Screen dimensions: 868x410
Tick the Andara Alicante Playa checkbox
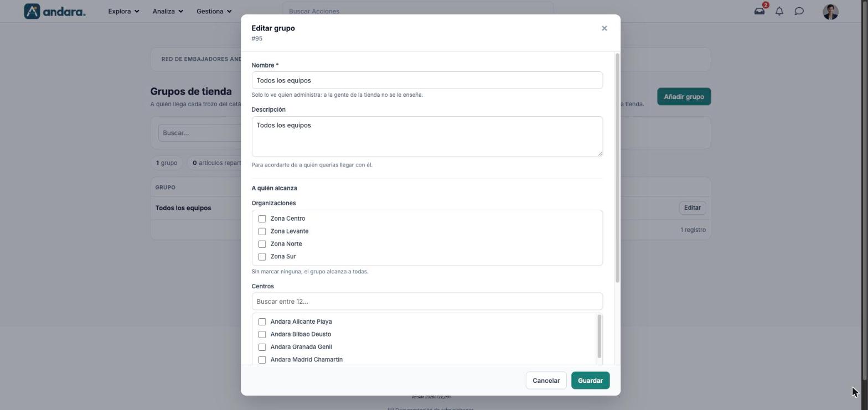[262, 321]
